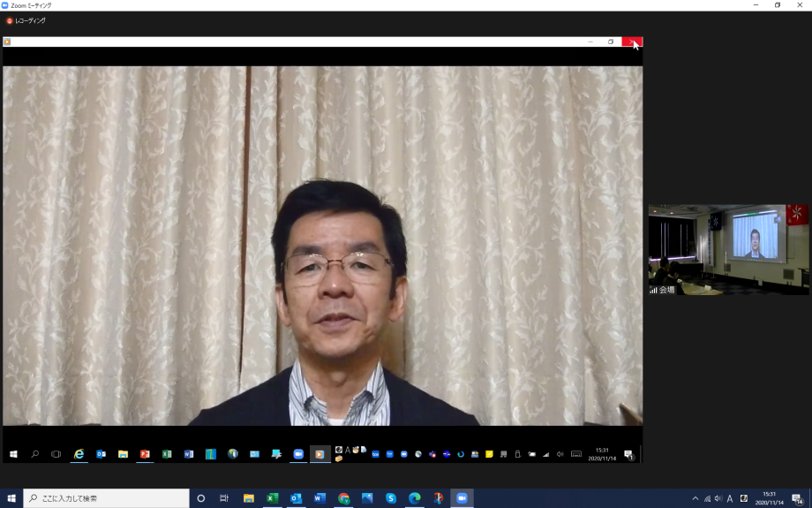Select the 会場 participant video thumbnail
This screenshot has height=508, width=812.
[728, 250]
